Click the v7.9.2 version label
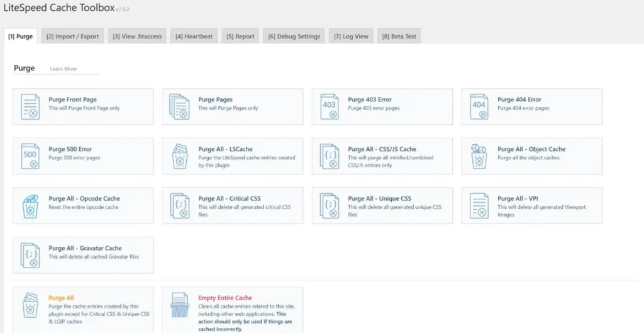Screen dimensions: 644x333 [x=123, y=9]
